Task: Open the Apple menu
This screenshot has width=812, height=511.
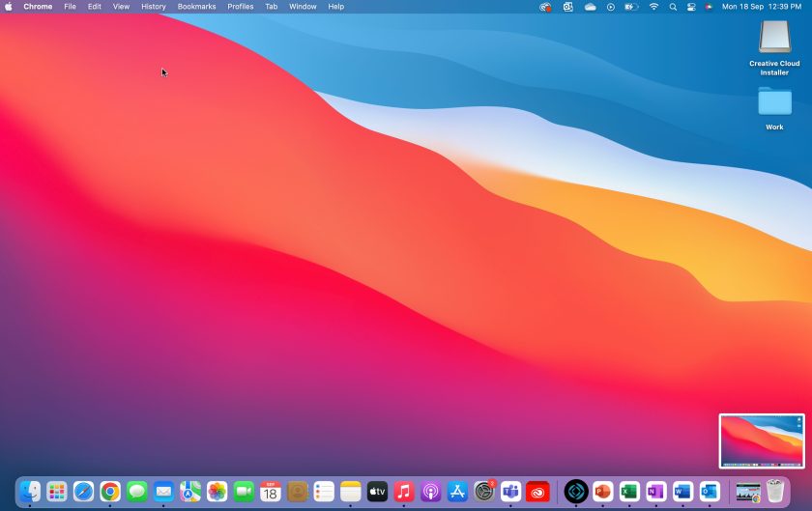Action: pos(9,7)
